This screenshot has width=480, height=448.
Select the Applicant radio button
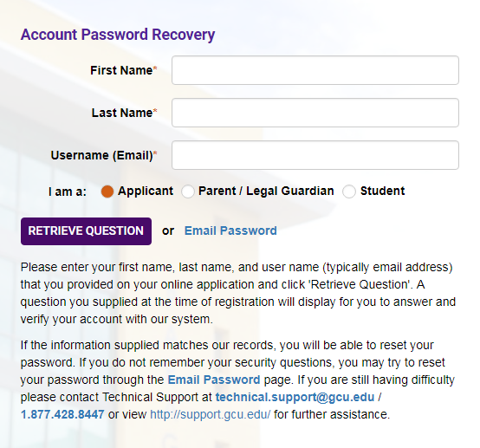click(x=107, y=192)
